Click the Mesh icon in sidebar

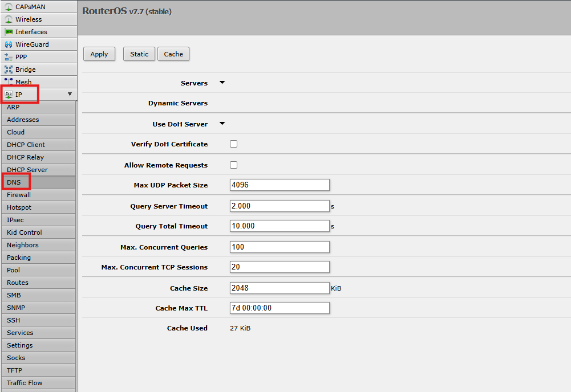pos(9,82)
